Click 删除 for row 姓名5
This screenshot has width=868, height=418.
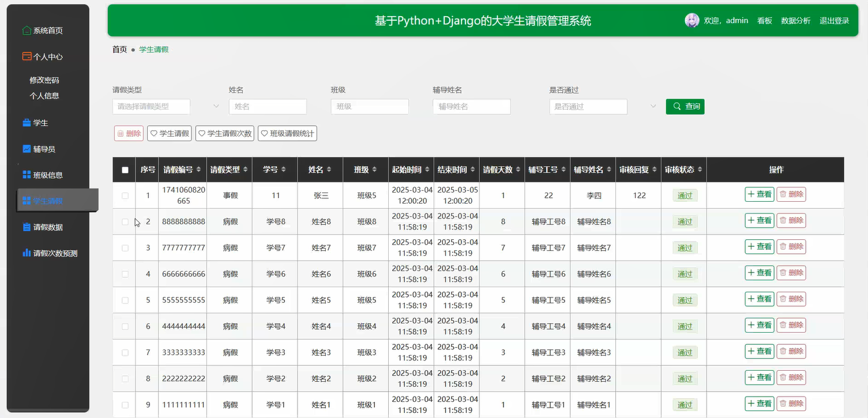791,299
